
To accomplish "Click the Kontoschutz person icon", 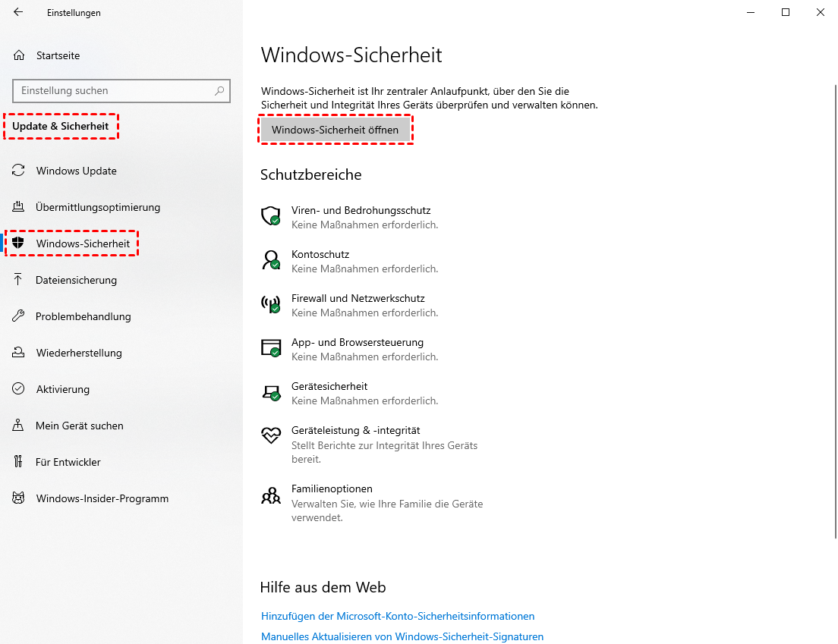I will pos(271,260).
